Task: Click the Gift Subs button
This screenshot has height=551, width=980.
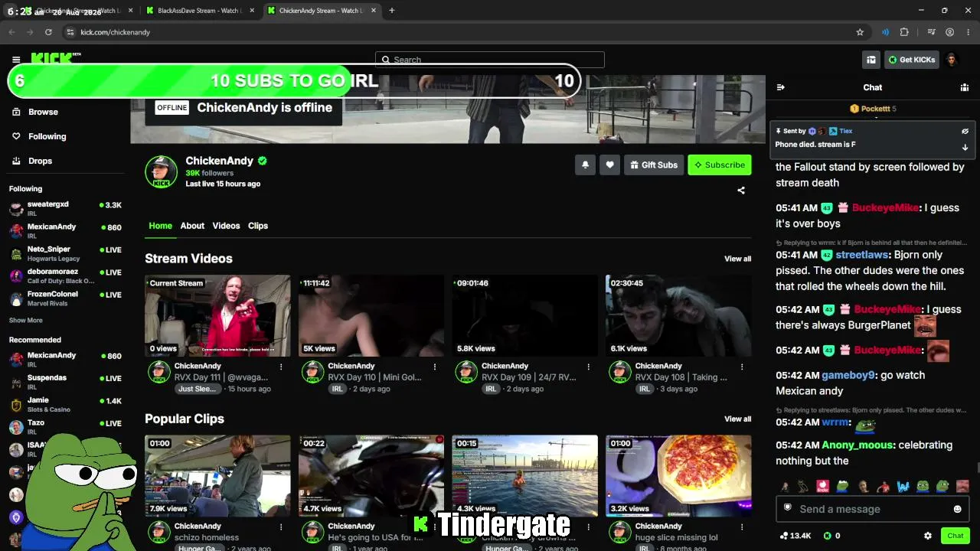Action: tap(655, 165)
